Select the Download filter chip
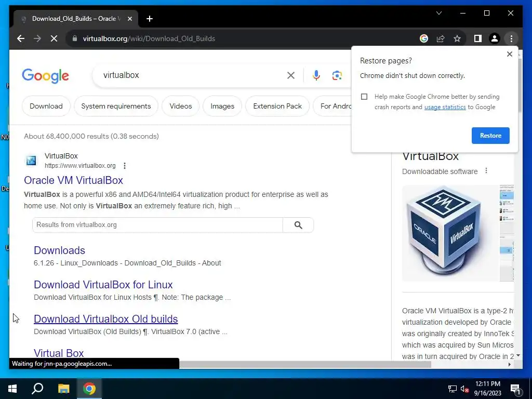 pyautogui.click(x=46, y=106)
